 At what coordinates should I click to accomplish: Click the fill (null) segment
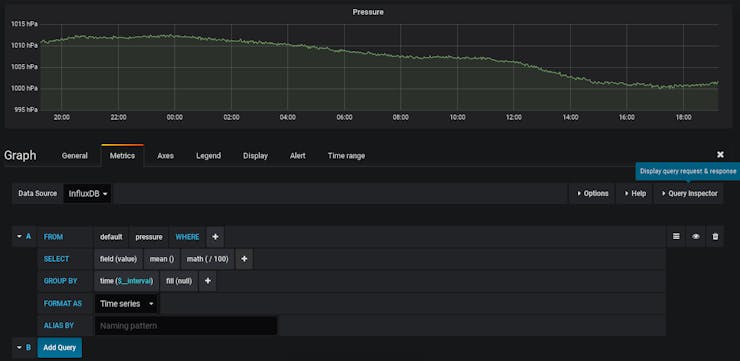[x=179, y=281]
